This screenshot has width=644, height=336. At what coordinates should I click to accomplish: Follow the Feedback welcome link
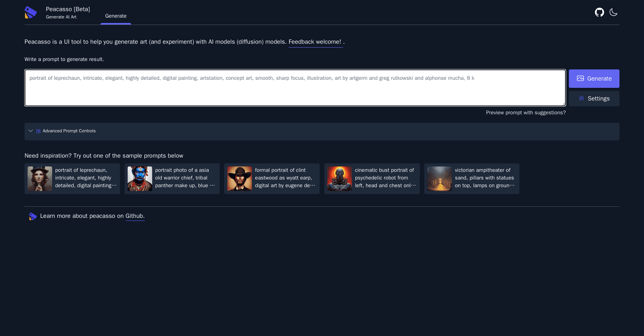tap(315, 42)
